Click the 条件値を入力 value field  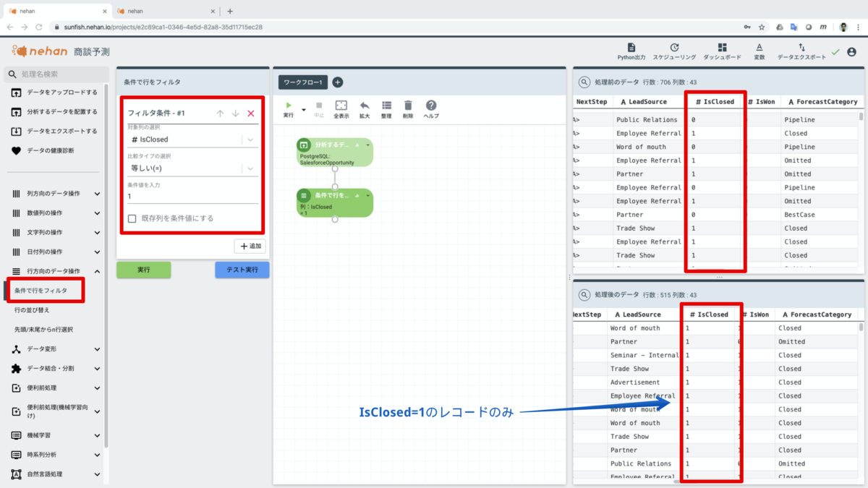pyautogui.click(x=192, y=196)
